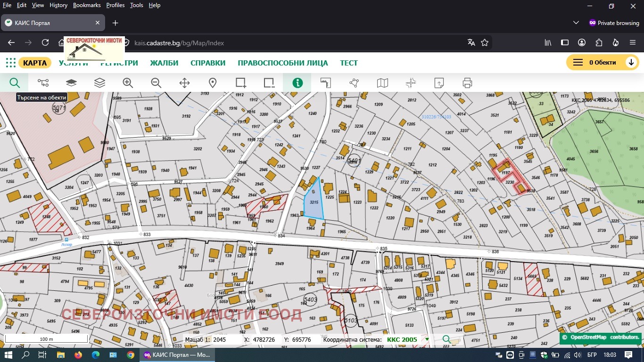The width and height of the screenshot is (644, 362).
Task: Select the location pin tool
Action: 213,83
